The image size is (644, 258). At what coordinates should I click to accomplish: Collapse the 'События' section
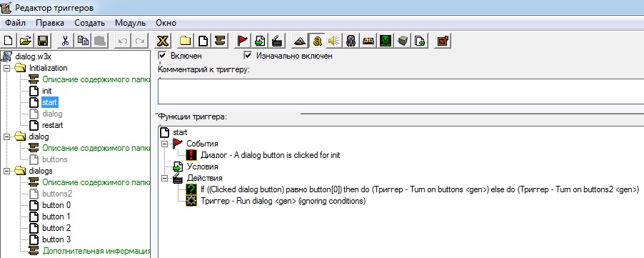pos(165,144)
